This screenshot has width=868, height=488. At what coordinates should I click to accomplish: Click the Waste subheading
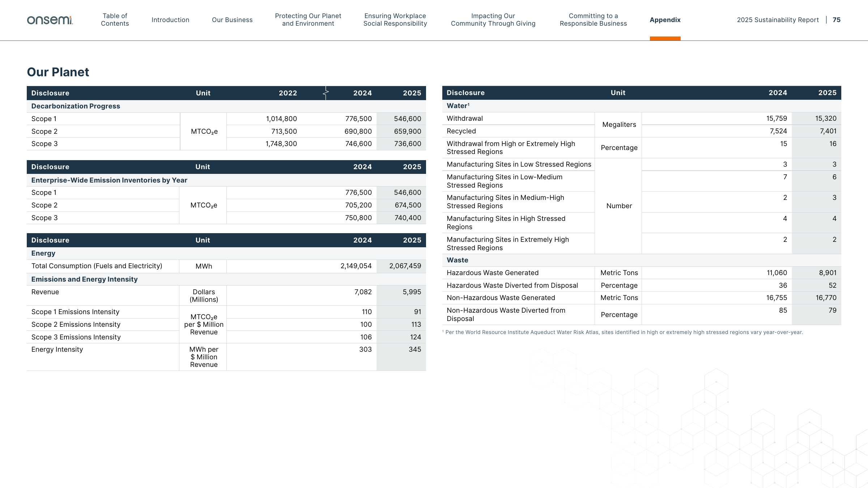pyautogui.click(x=457, y=260)
